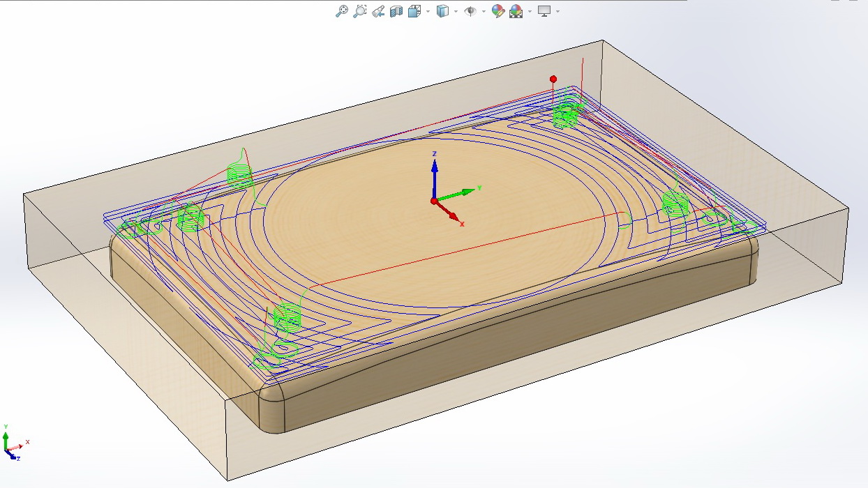Return to the Previous View

click(378, 11)
